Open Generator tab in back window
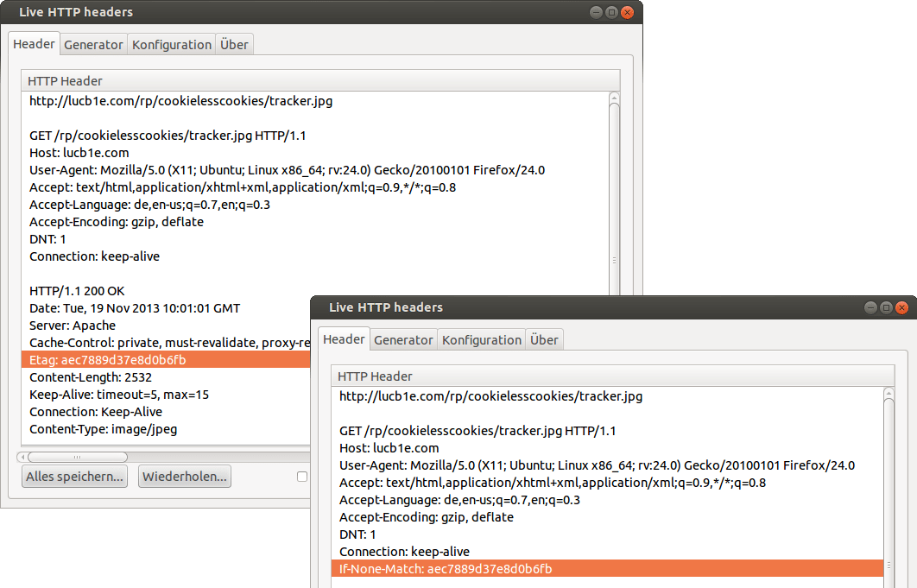The image size is (917, 588). pos(93,45)
